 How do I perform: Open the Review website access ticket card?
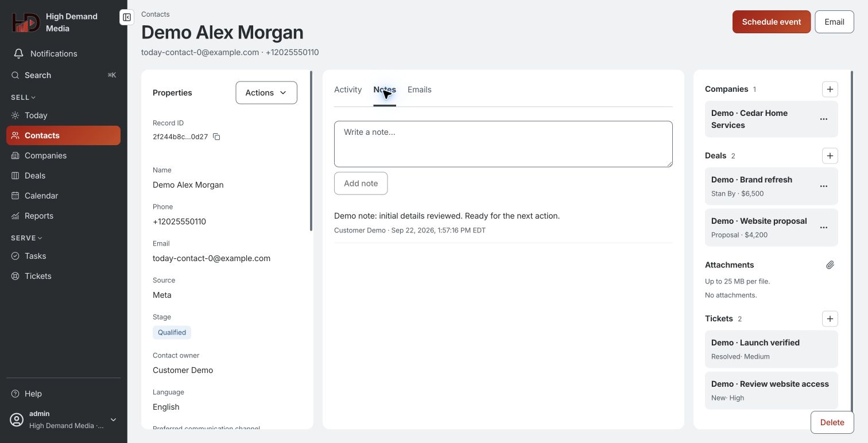coord(772,390)
